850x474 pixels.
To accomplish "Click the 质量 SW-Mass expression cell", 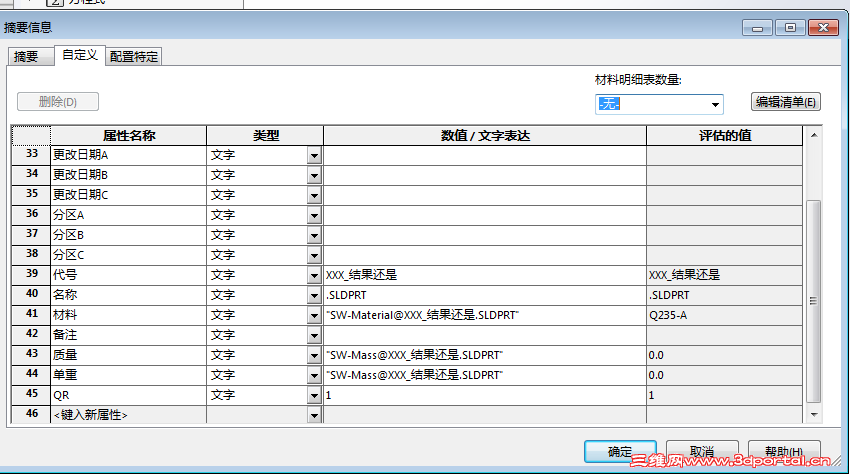I will [x=485, y=355].
